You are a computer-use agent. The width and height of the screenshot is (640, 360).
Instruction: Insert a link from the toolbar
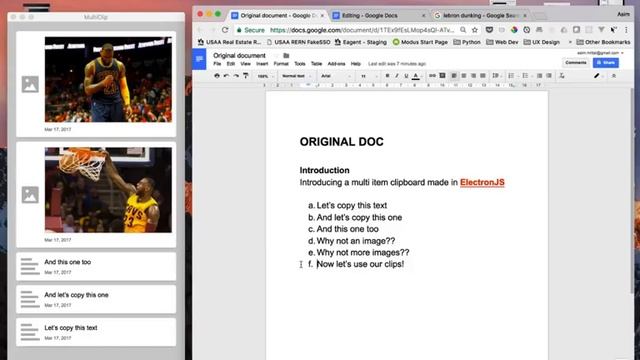tap(432, 76)
